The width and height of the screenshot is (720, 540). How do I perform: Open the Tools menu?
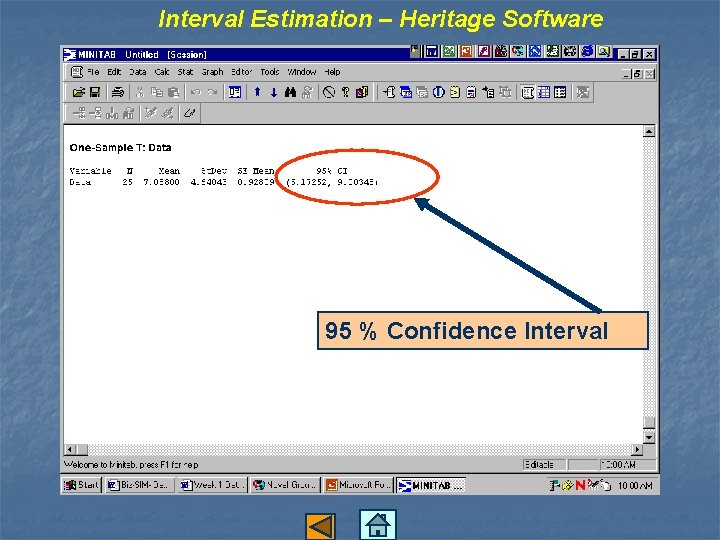(x=270, y=72)
